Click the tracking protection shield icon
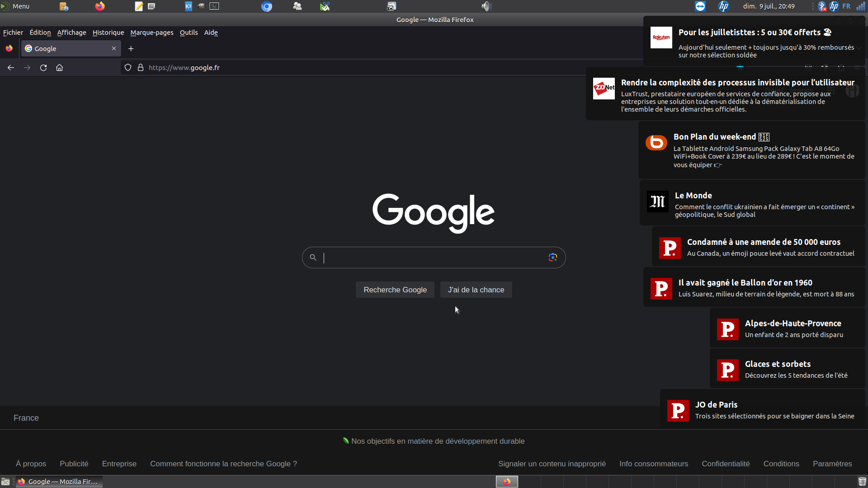The image size is (868, 488). pyautogui.click(x=128, y=68)
